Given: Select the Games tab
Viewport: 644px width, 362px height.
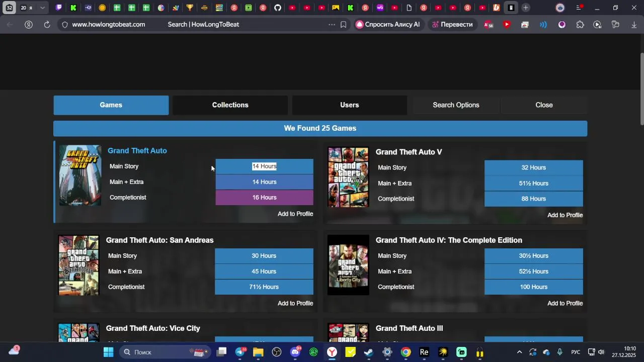Looking at the screenshot, I should click(x=111, y=105).
